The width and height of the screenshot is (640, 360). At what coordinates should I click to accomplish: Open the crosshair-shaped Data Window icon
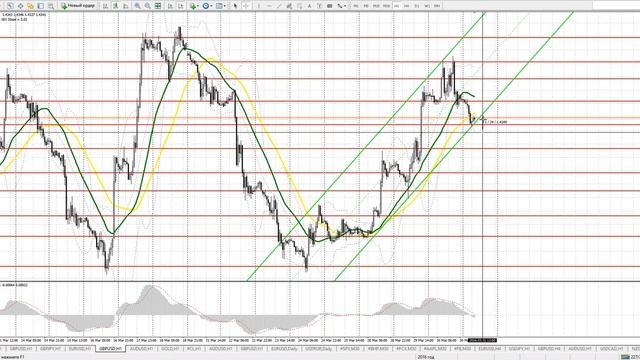(x=20, y=6)
